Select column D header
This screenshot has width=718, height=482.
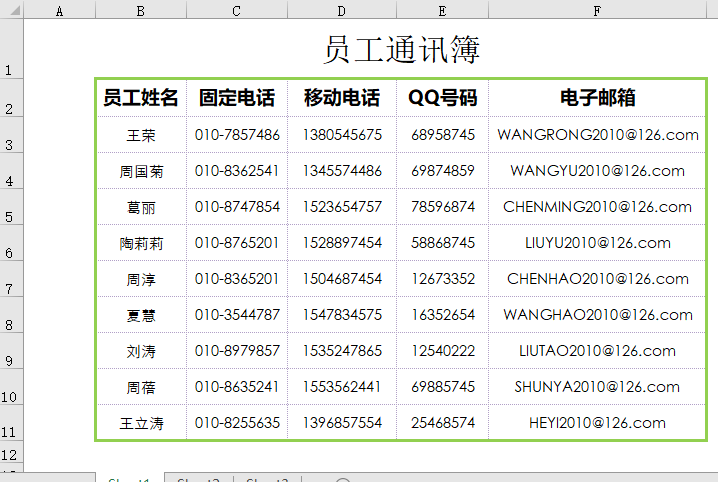341,11
